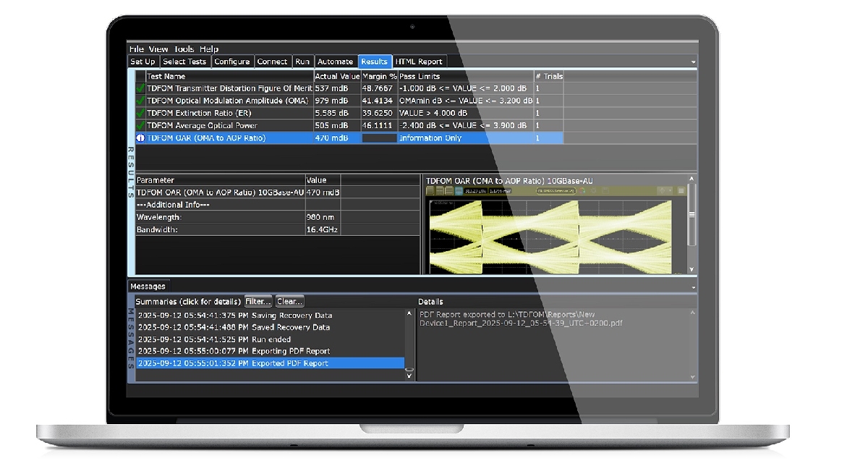Click the eye diagram vertical scrollbar thumb
The height and width of the screenshot is (469, 868).
click(x=692, y=215)
